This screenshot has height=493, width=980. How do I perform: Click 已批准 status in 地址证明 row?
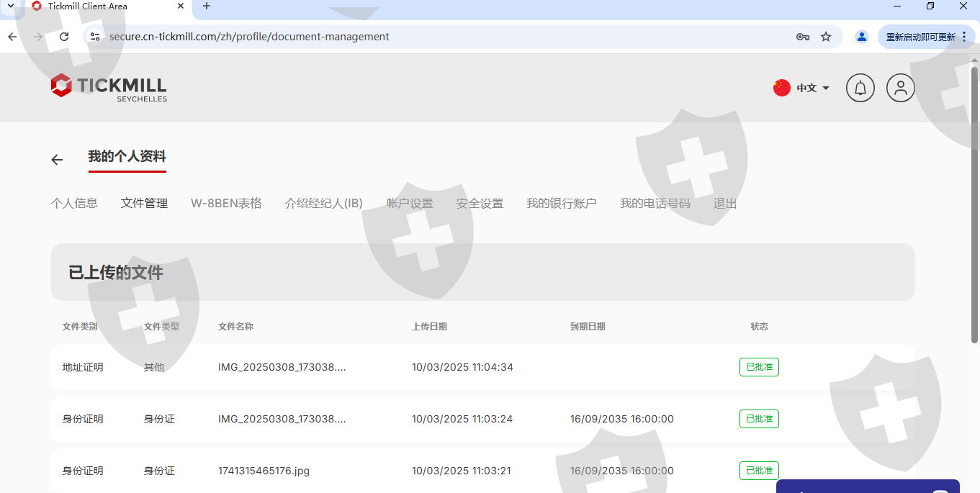(x=759, y=367)
